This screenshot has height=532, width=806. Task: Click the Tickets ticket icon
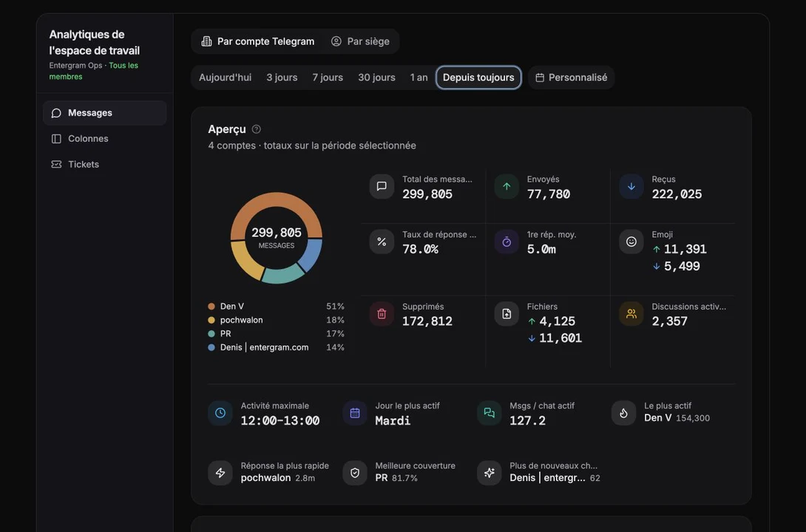(56, 164)
